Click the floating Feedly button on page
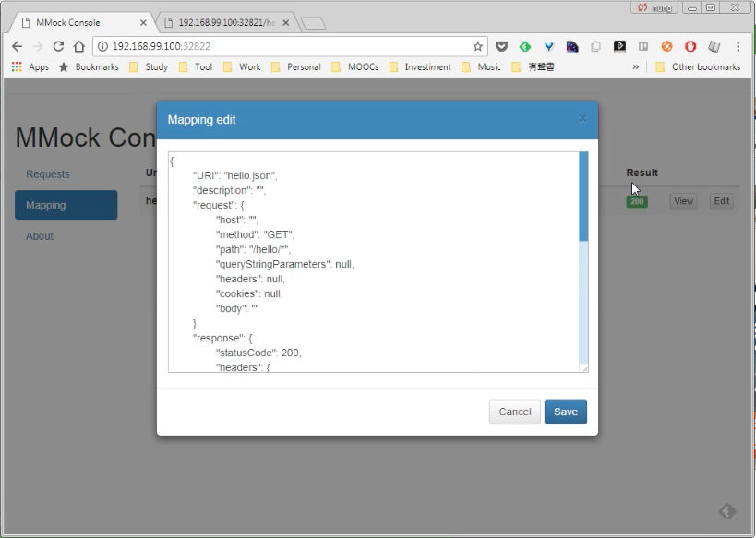Viewport: 756px width, 538px height. [x=727, y=511]
